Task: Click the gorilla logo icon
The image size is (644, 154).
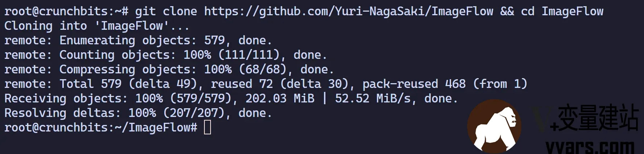Action: point(494,126)
